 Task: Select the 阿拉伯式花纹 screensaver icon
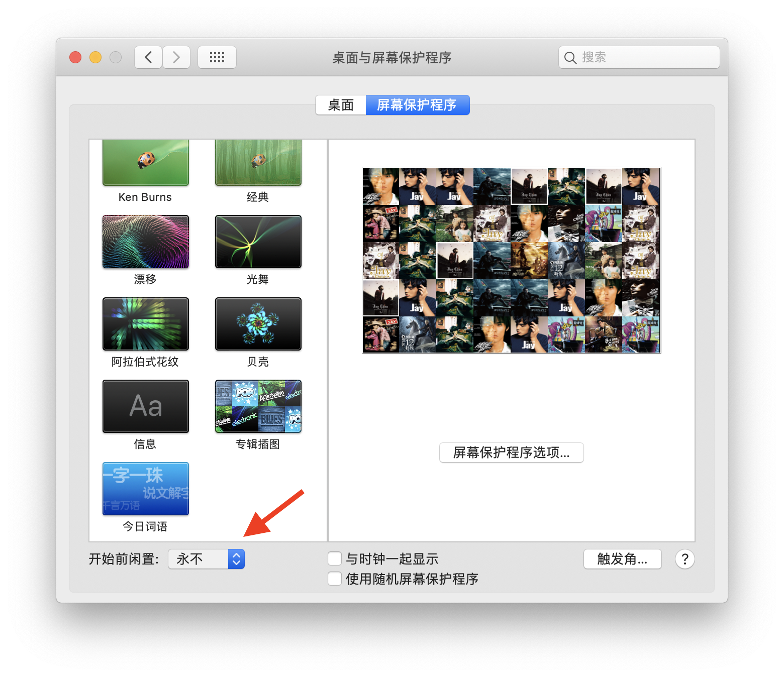(x=145, y=324)
